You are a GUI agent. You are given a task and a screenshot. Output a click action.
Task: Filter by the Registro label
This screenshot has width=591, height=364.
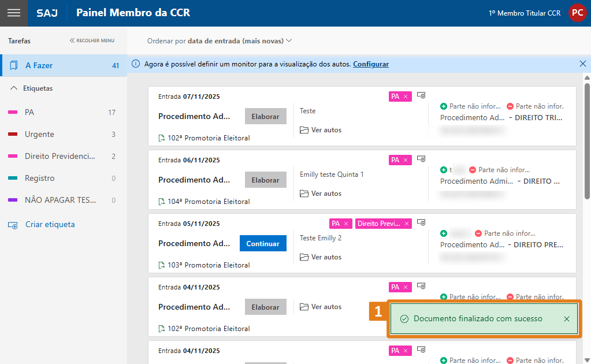(x=39, y=178)
